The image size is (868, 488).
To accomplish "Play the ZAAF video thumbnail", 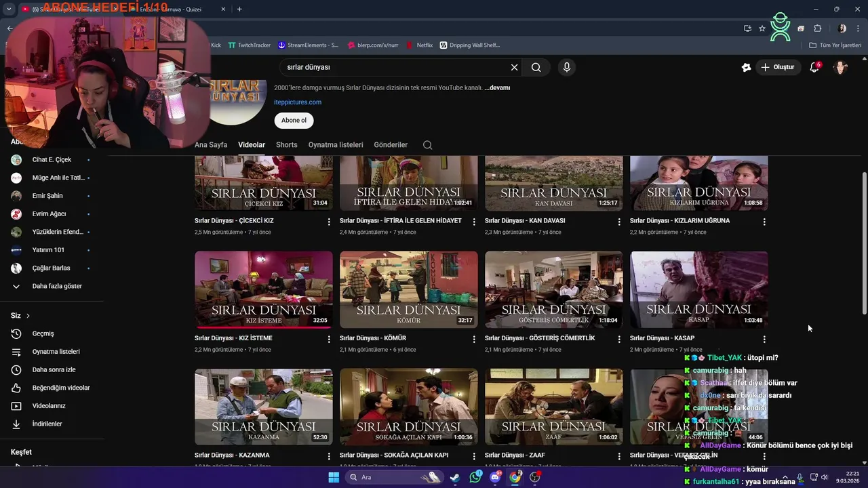I will point(554,407).
